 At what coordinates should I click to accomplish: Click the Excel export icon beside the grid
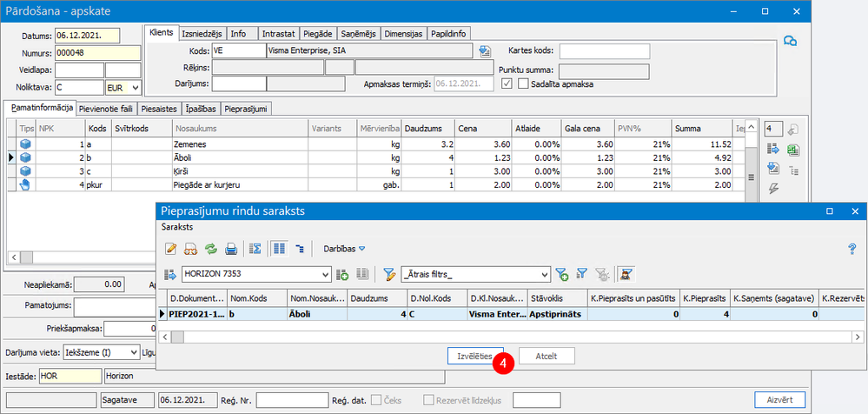tap(792, 150)
